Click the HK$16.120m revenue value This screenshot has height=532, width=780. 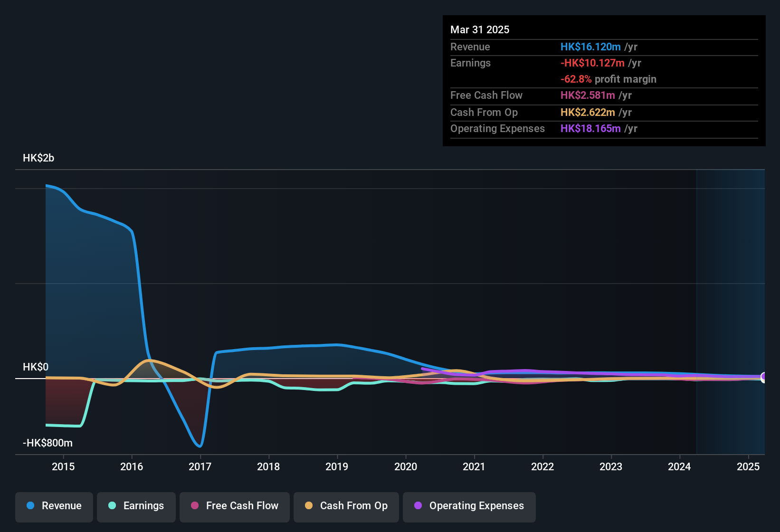point(590,47)
